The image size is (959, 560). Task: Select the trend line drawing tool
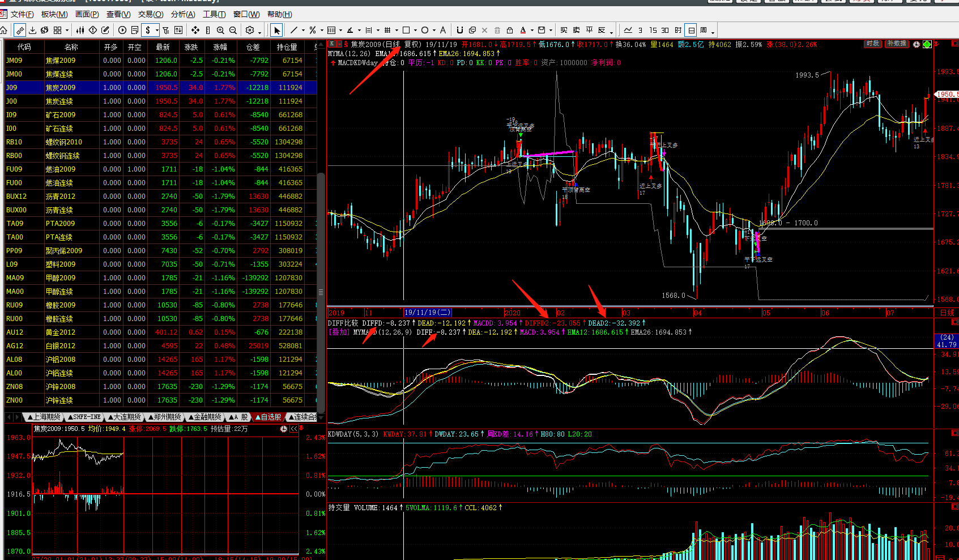tap(293, 30)
